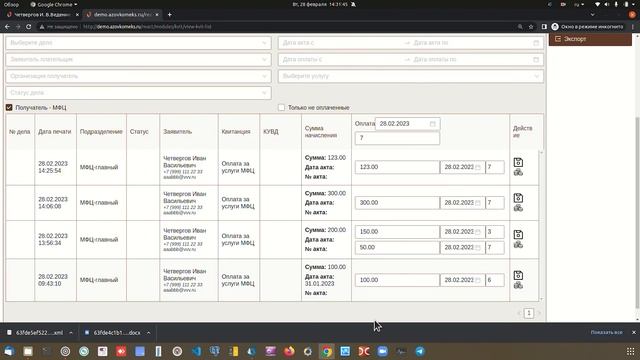Image resolution: width=640 pixels, height=360 pixels.
Task: Open the Организация получатель dropdown
Action: click(x=138, y=76)
